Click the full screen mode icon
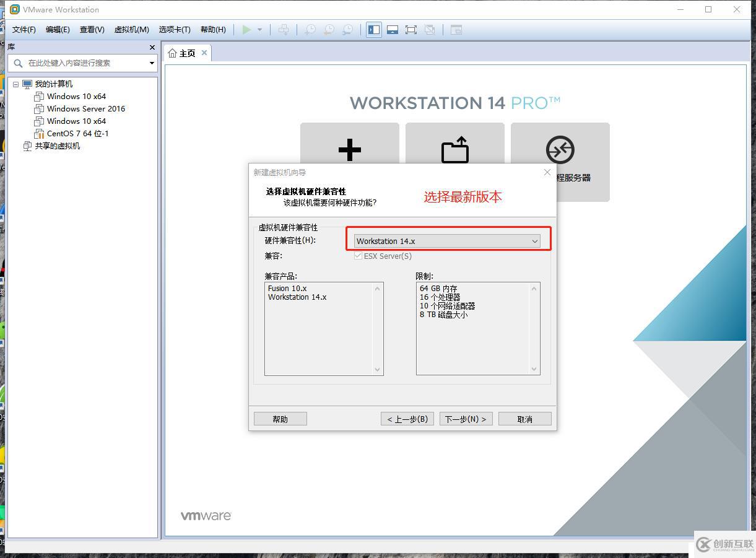756x558 pixels. 411,30
